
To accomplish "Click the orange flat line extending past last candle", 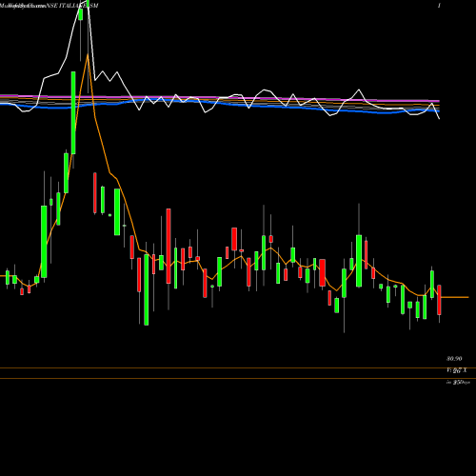I will [455, 297].
